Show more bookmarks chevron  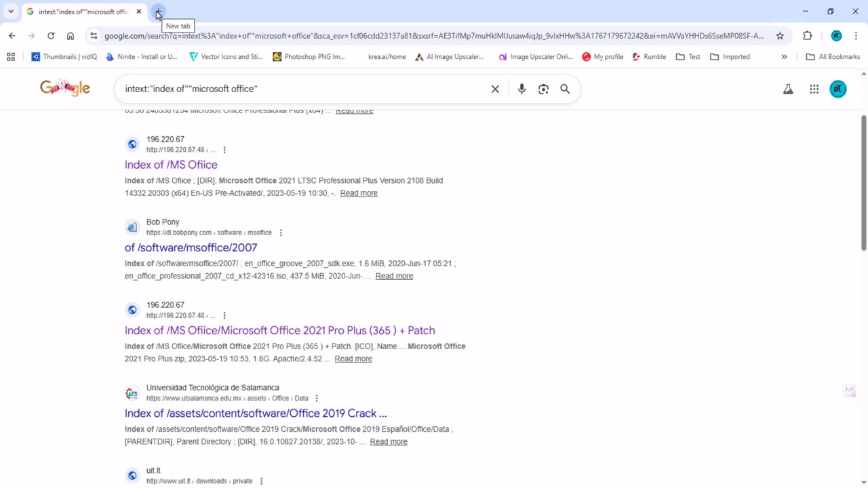tap(784, 57)
